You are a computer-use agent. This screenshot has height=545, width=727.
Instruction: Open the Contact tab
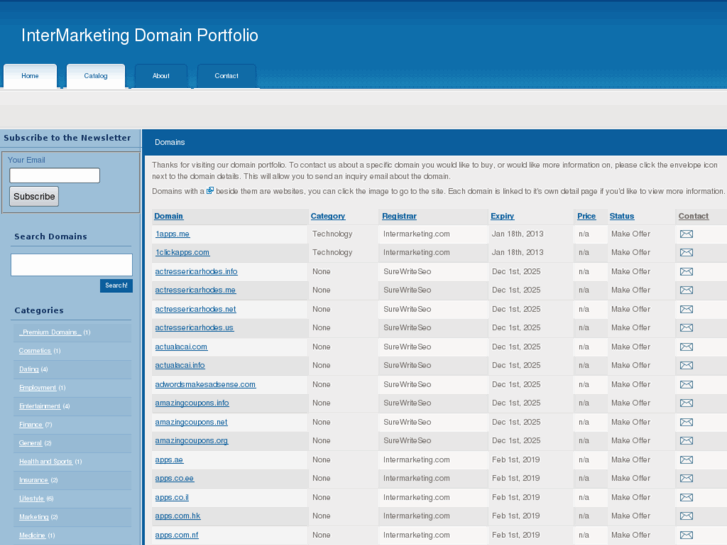coord(226,76)
